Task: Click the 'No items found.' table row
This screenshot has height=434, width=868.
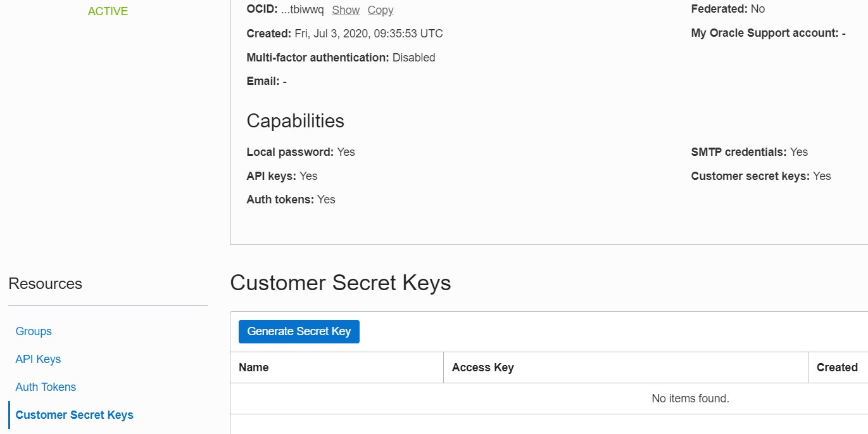Action: (690, 399)
